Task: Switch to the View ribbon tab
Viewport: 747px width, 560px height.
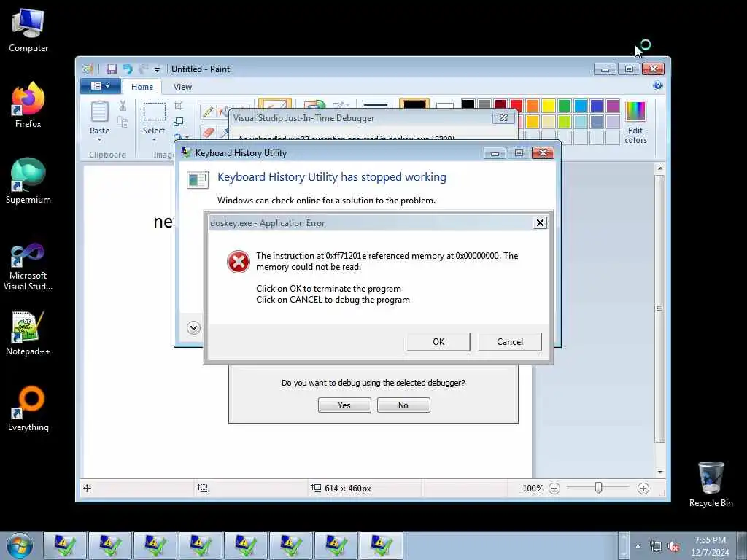Action: point(182,87)
